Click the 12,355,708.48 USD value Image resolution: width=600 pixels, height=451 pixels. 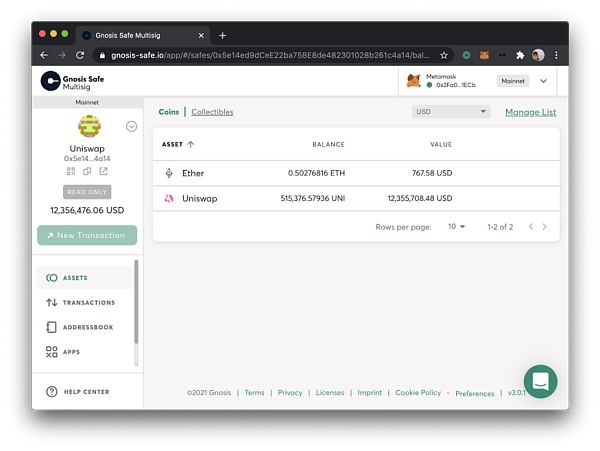(420, 198)
